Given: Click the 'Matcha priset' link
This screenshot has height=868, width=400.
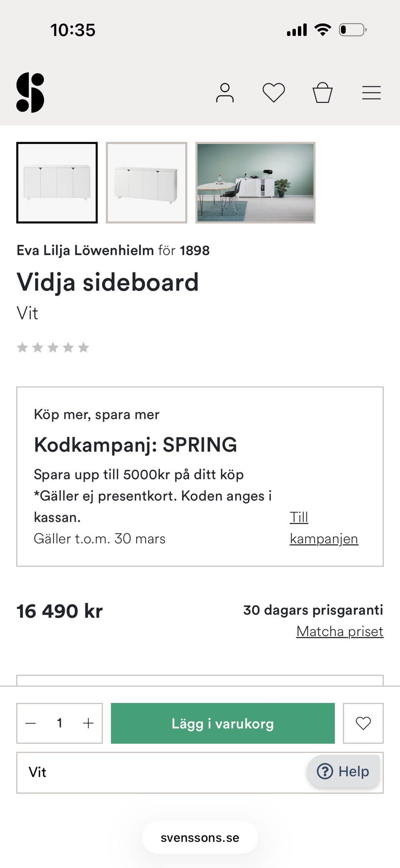Looking at the screenshot, I should (x=340, y=632).
